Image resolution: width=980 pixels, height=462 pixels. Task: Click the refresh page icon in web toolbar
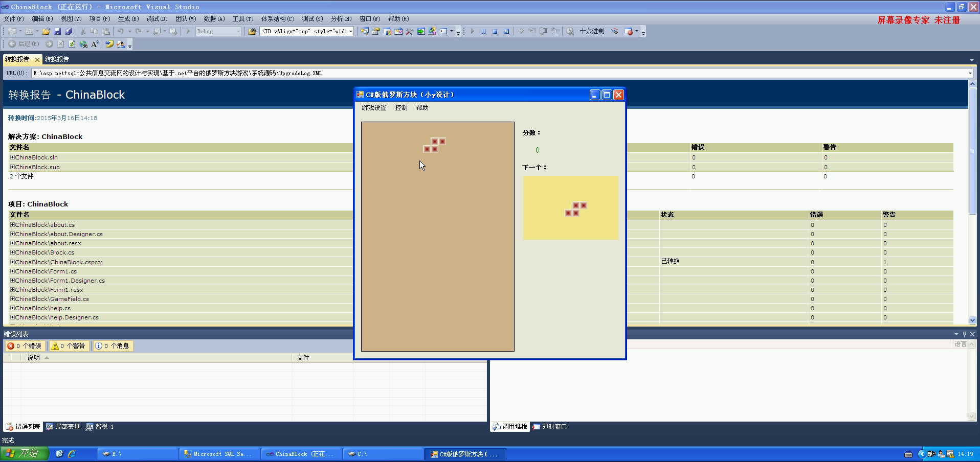pyautogui.click(x=72, y=44)
